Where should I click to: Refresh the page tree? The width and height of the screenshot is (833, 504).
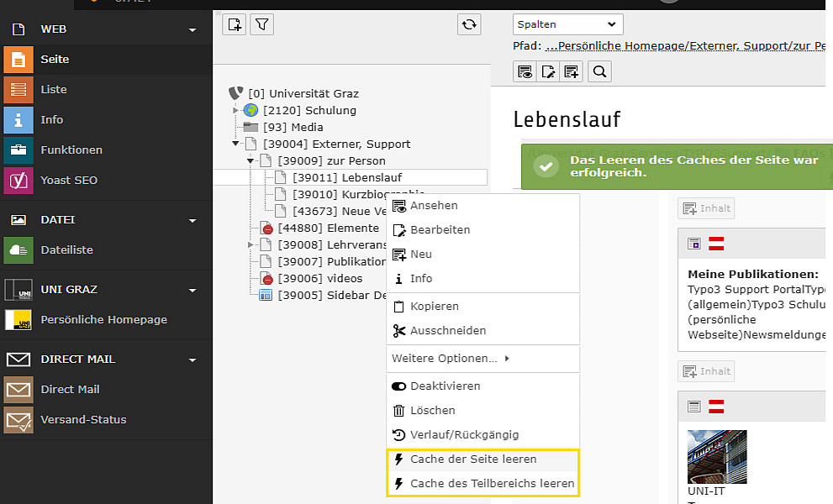click(469, 24)
